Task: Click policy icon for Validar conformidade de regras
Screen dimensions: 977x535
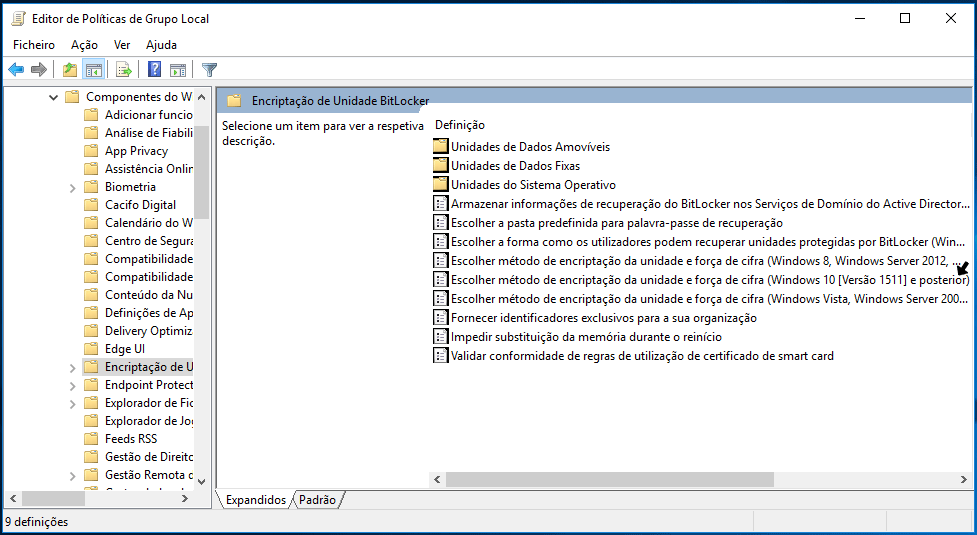Action: pos(441,356)
